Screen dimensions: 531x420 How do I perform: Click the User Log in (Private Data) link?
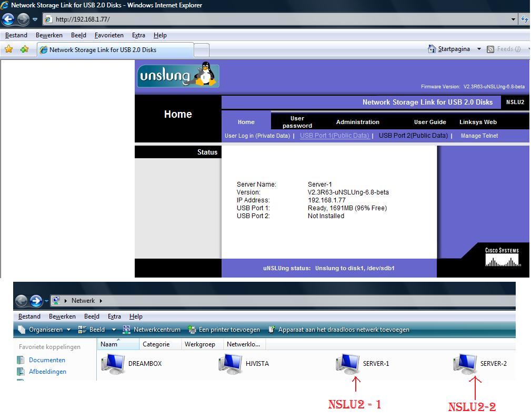(257, 136)
